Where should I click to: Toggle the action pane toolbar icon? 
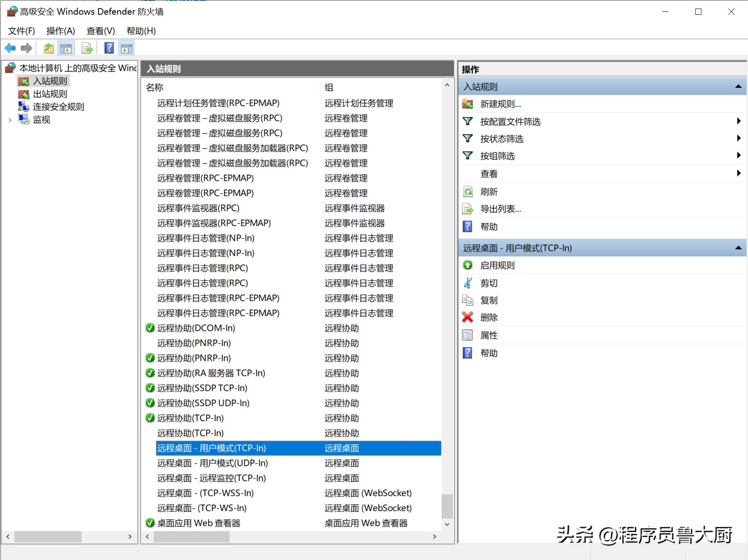[126, 48]
